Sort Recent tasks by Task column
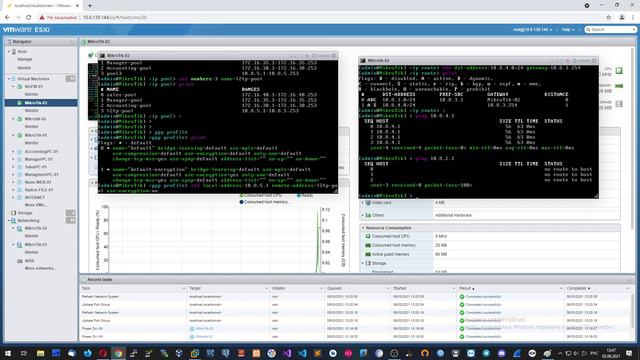Image resolution: width=640 pixels, height=360 pixels. (x=133, y=289)
